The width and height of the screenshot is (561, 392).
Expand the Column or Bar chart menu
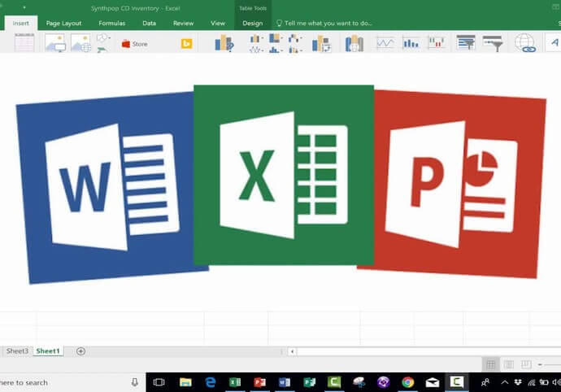point(257,38)
